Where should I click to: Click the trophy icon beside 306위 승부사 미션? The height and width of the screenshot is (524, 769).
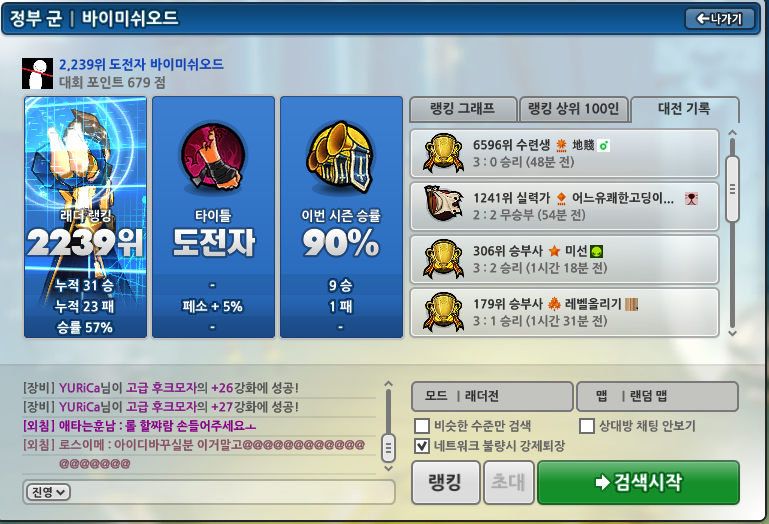(443, 259)
